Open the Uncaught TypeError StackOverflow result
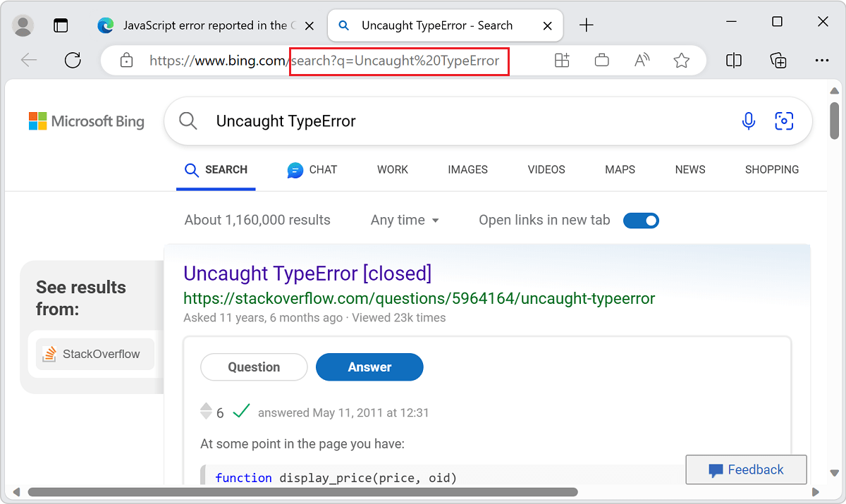 click(307, 273)
